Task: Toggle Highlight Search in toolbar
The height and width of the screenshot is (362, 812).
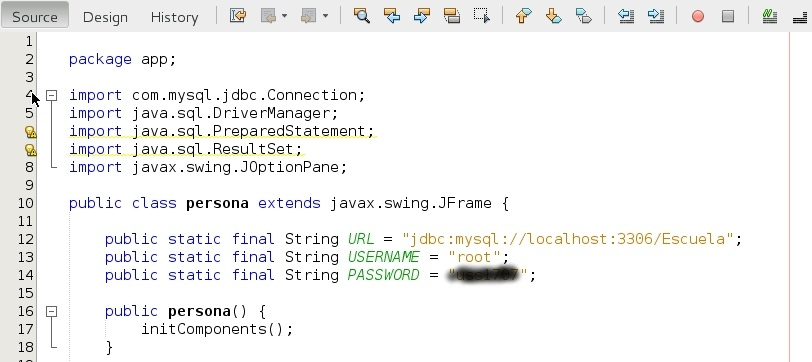Action: pyautogui.click(x=452, y=16)
